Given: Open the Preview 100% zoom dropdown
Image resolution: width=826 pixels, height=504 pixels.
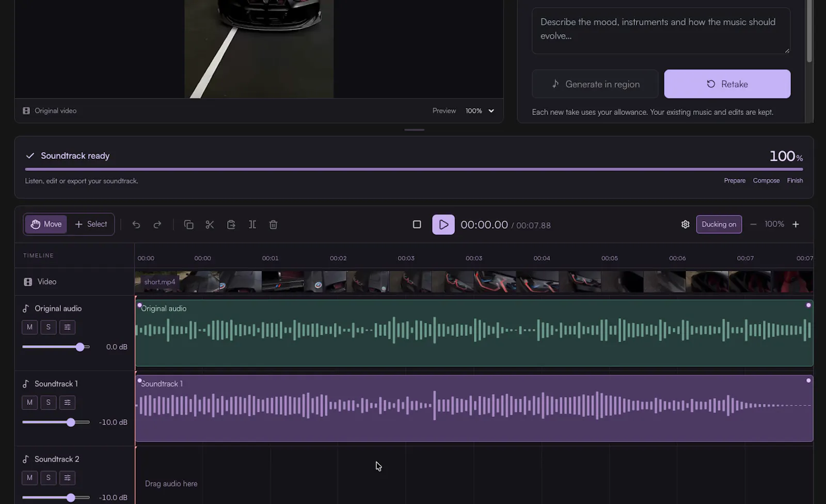Looking at the screenshot, I should 480,111.
